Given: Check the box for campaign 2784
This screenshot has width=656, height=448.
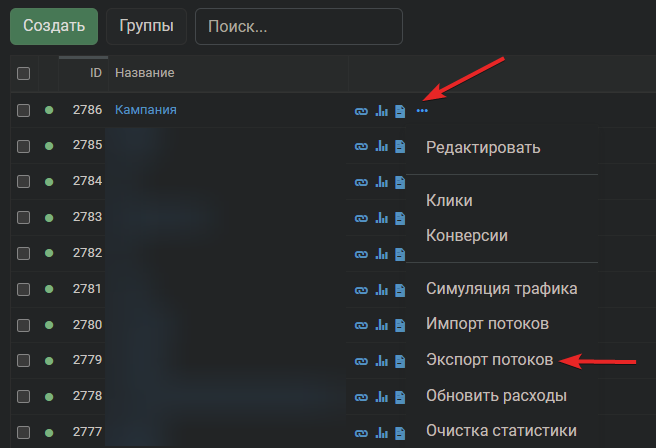Looking at the screenshot, I should (x=23, y=182).
